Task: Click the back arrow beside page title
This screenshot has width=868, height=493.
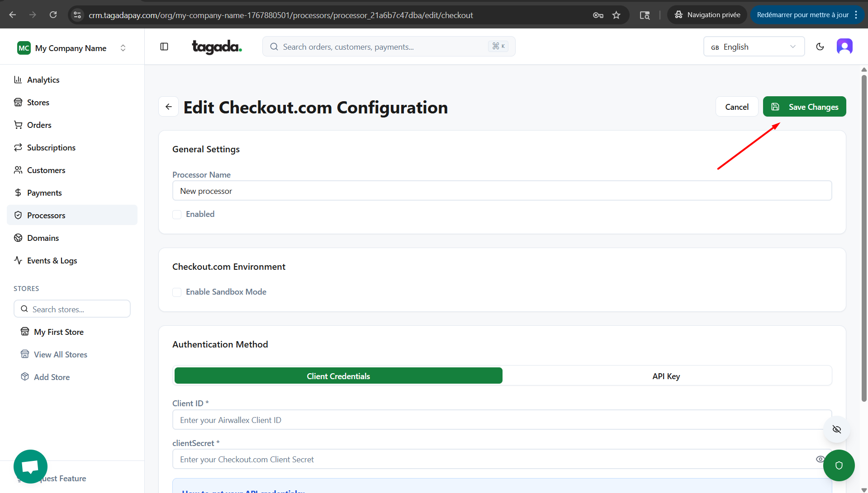Action: click(168, 107)
